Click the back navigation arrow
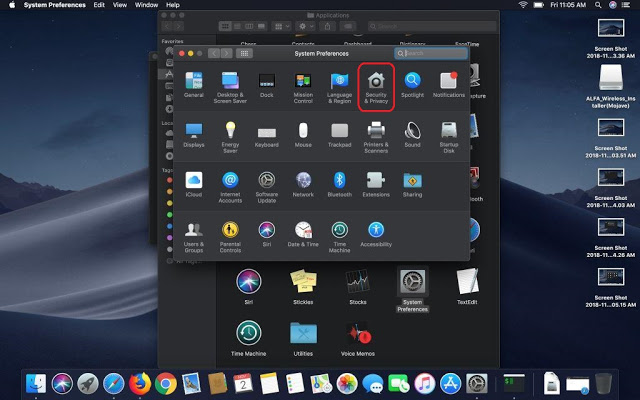Viewport: 640px width, 400px height. pos(213,52)
